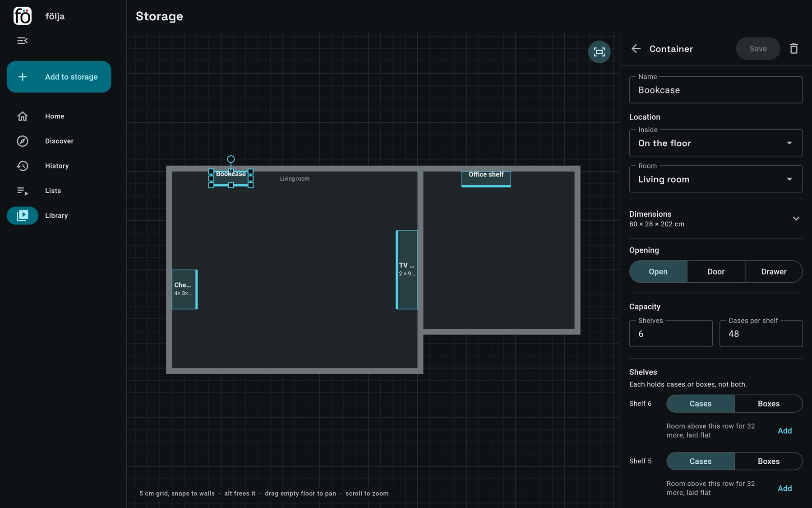Viewport: 812px width, 508px height.
Task: Open the Inside location dropdown
Action: pos(716,143)
